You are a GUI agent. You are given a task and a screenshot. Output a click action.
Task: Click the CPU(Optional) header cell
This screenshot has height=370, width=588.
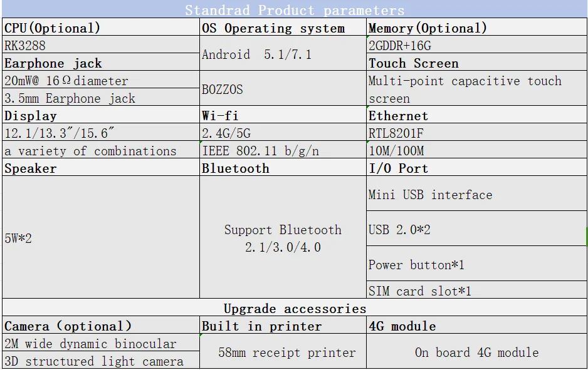101,28
